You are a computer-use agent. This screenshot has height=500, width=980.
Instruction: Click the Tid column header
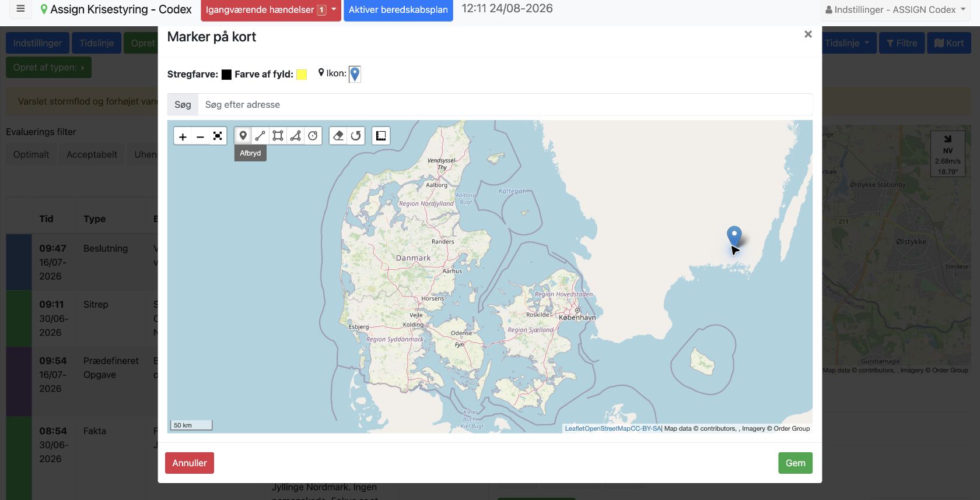pos(46,219)
